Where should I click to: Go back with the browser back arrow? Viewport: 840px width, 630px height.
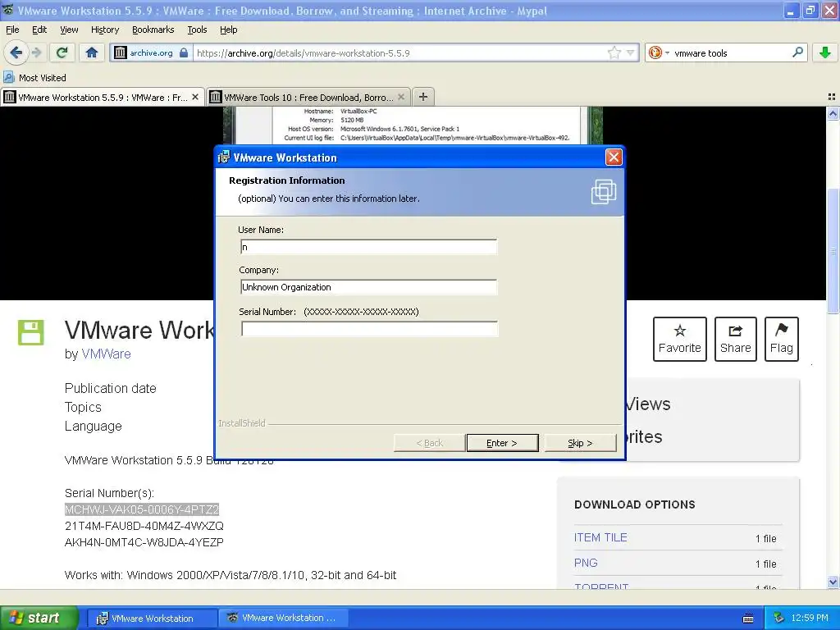click(x=16, y=52)
